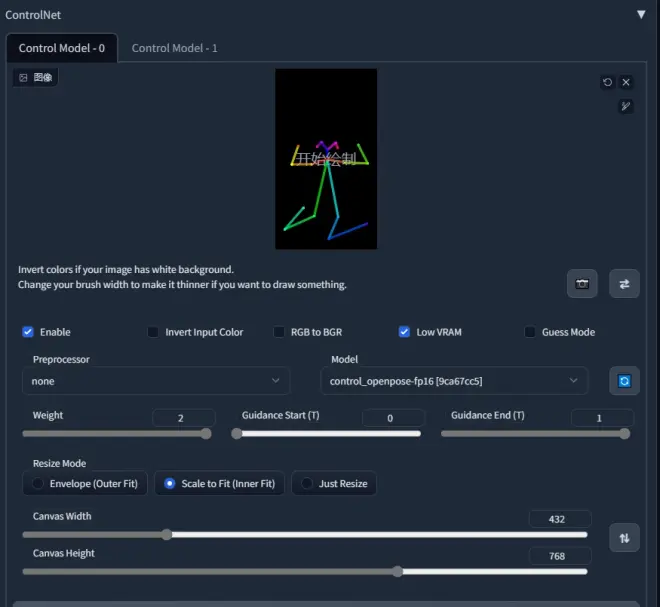Open the control_openpose Model dropdown
The image size is (660, 607).
click(x=455, y=381)
